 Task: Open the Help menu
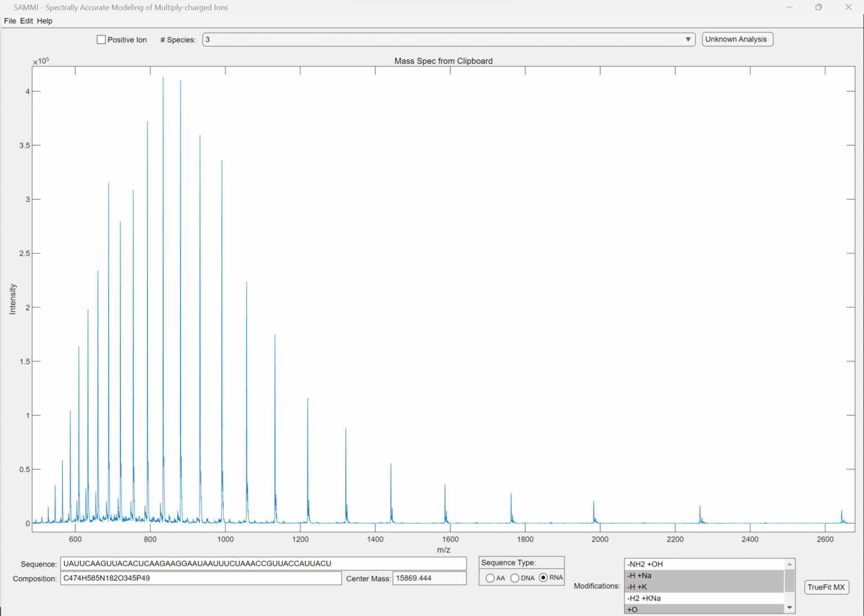[44, 21]
